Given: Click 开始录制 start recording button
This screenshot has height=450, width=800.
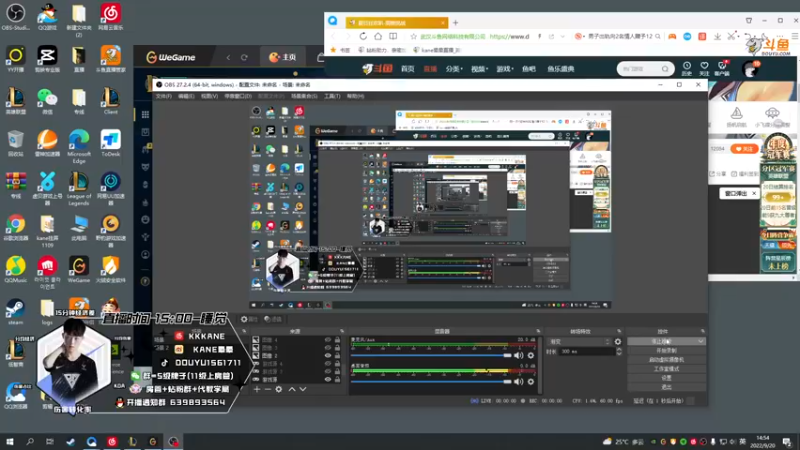Looking at the screenshot, I should [666, 351].
